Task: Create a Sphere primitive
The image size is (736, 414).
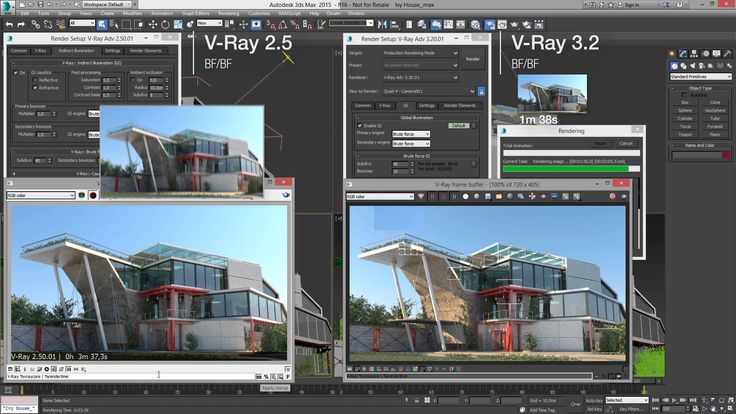Action: 685,110
